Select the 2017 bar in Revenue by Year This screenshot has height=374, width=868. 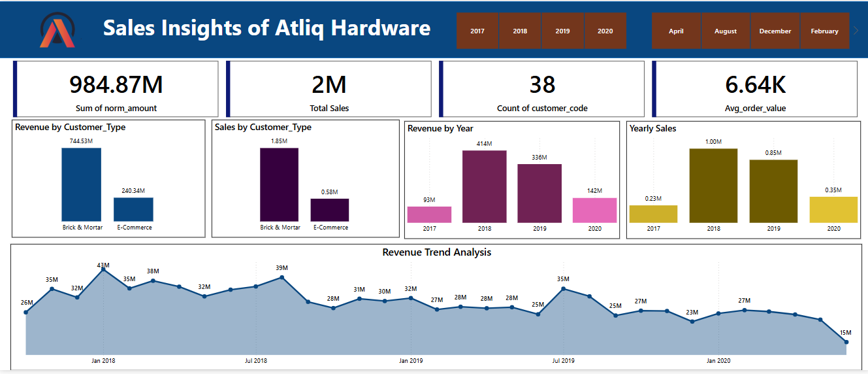click(x=429, y=214)
